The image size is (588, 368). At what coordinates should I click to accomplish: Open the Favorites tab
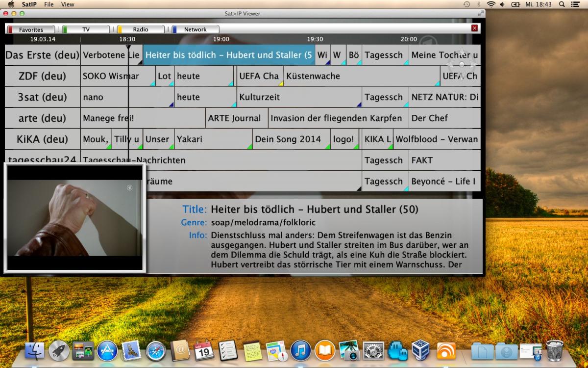point(31,29)
